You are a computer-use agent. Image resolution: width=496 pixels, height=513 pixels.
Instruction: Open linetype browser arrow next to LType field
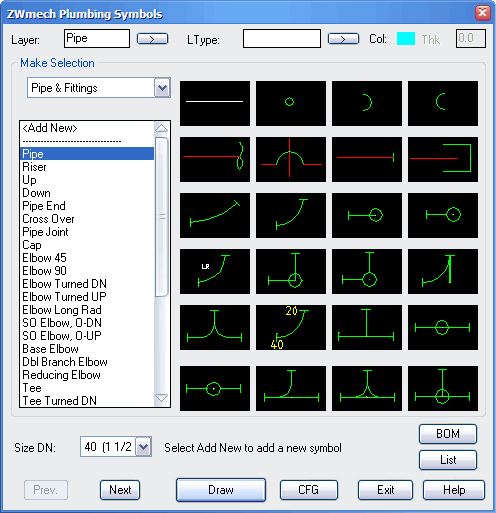tap(343, 39)
